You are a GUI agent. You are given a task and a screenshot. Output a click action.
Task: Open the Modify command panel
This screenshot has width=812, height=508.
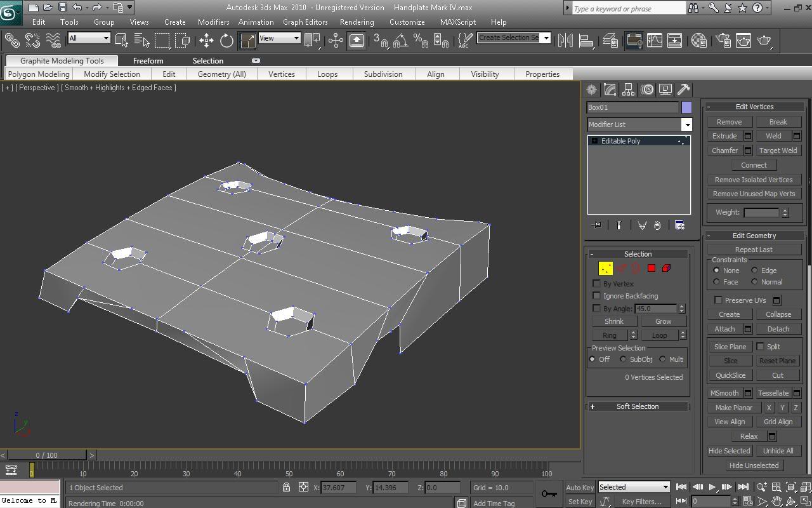610,90
